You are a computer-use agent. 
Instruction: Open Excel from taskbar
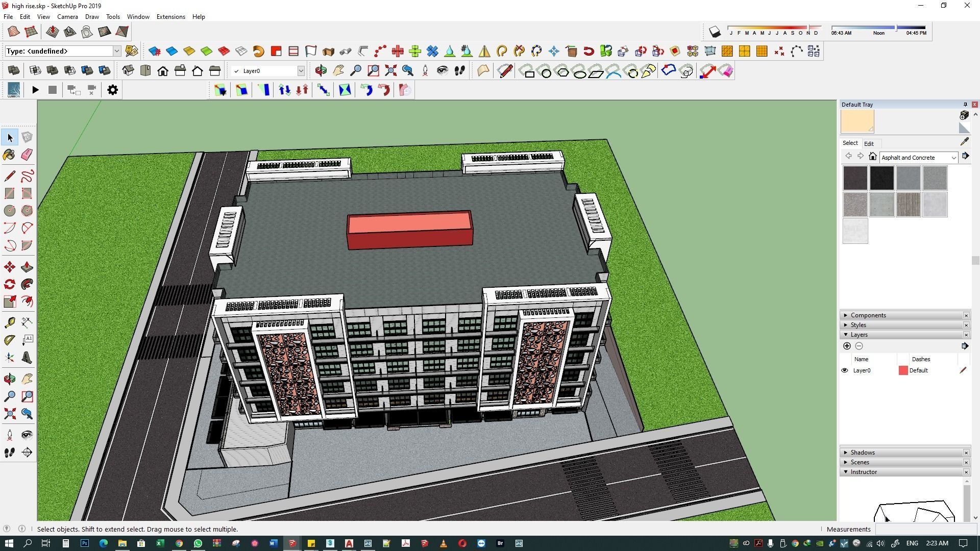(160, 543)
